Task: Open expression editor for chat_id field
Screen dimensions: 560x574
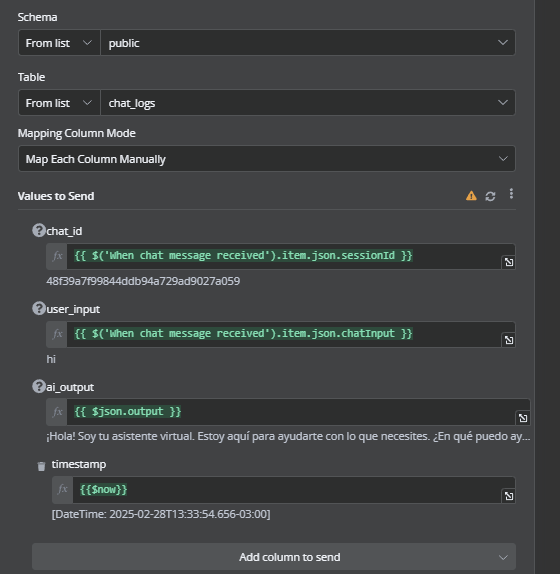Action: 509,262
